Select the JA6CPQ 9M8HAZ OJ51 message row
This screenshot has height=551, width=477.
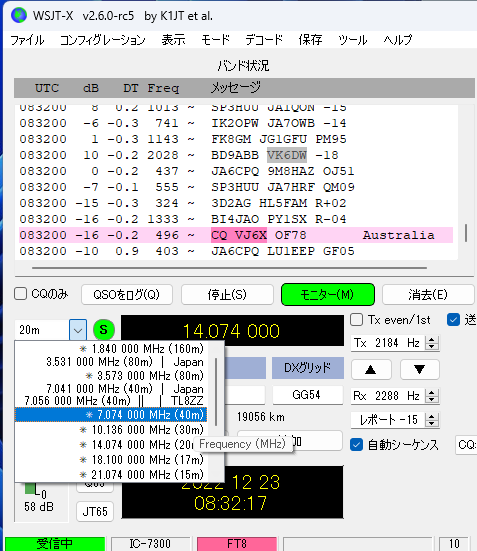[236, 171]
